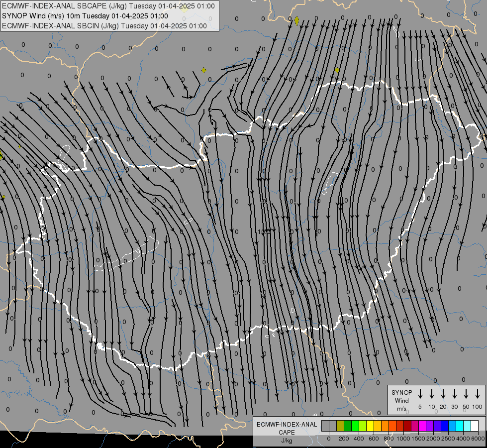Click the 800 value on CAPE scale
The height and width of the screenshot is (448, 487).
[389, 439]
